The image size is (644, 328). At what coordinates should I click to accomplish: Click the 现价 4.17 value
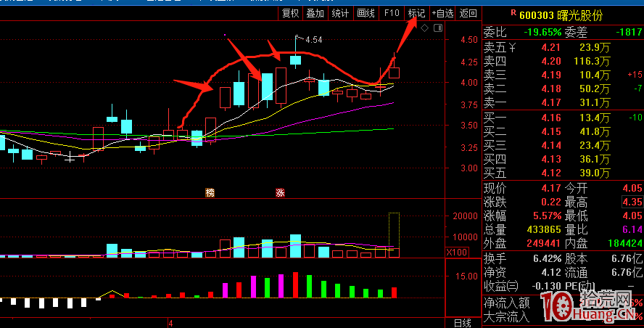(550, 188)
